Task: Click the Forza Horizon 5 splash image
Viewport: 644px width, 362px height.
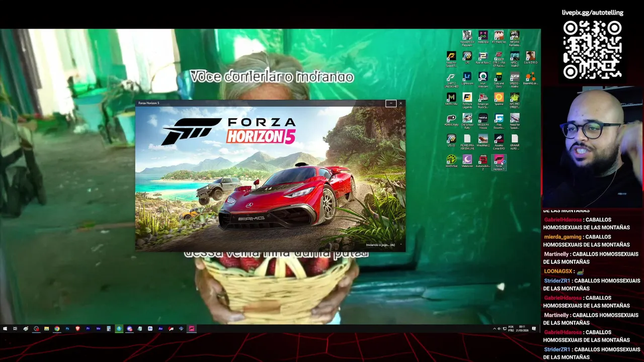Action: [x=270, y=178]
